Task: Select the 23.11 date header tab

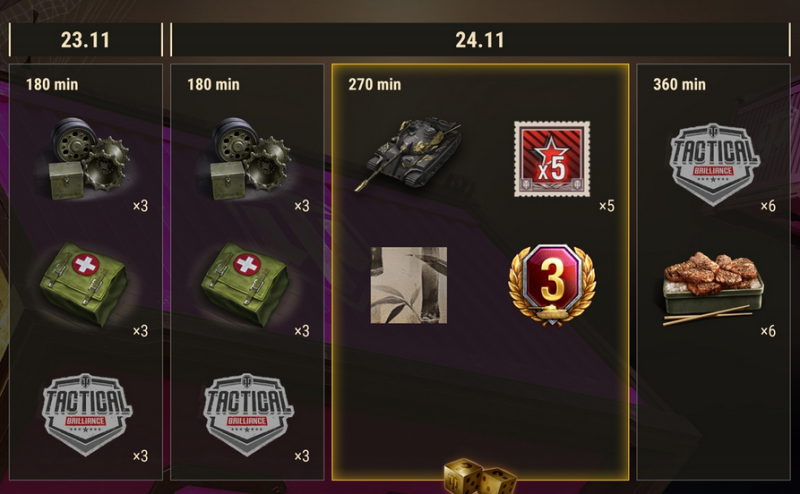Action: pyautogui.click(x=86, y=40)
